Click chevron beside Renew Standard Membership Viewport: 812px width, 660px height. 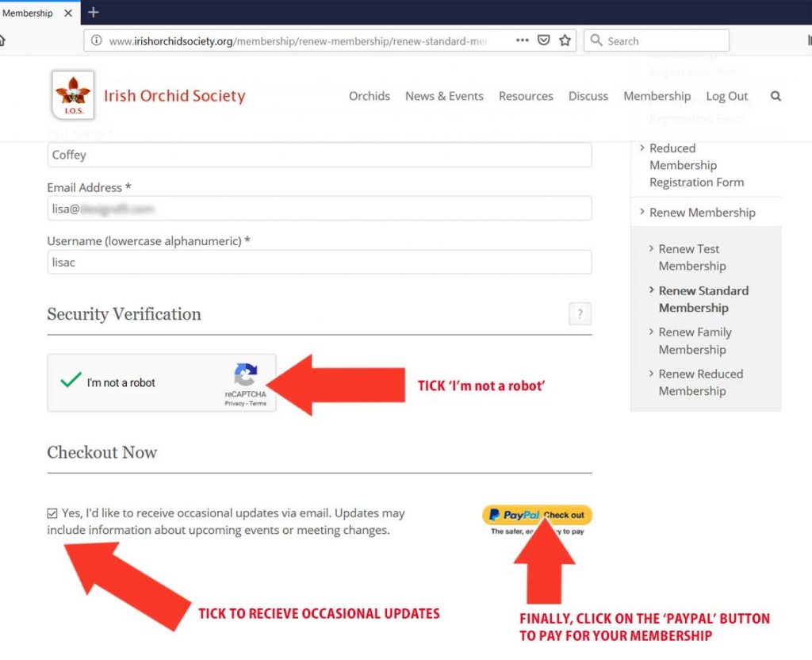tap(652, 290)
